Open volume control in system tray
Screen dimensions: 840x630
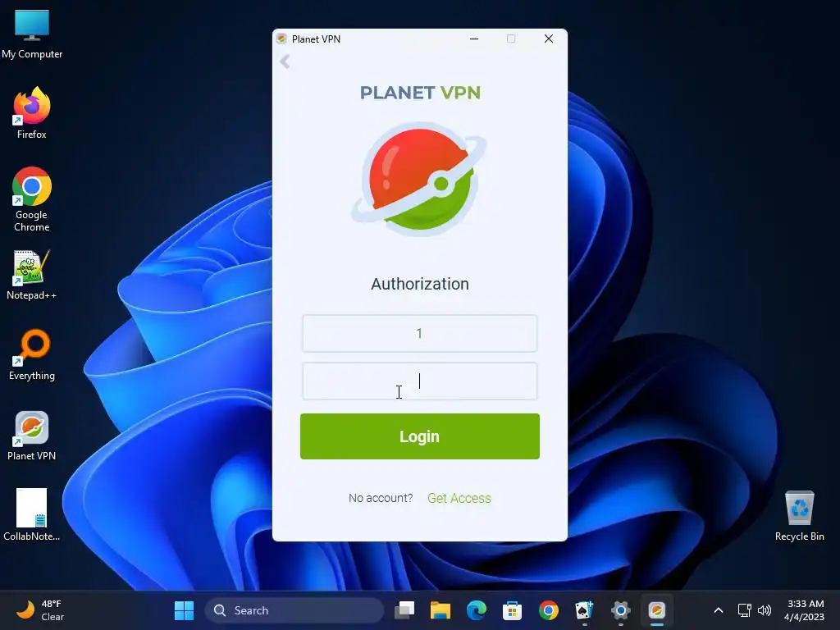point(765,610)
